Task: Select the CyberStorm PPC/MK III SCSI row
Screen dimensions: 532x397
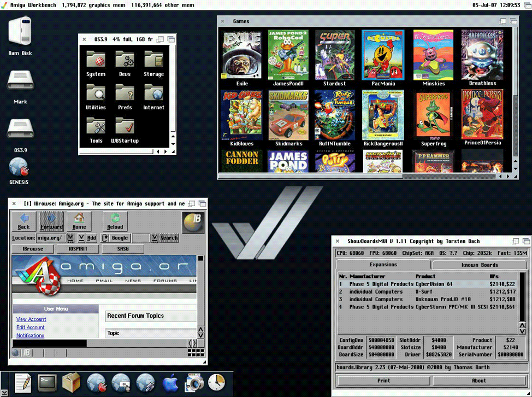Action: [x=428, y=307]
